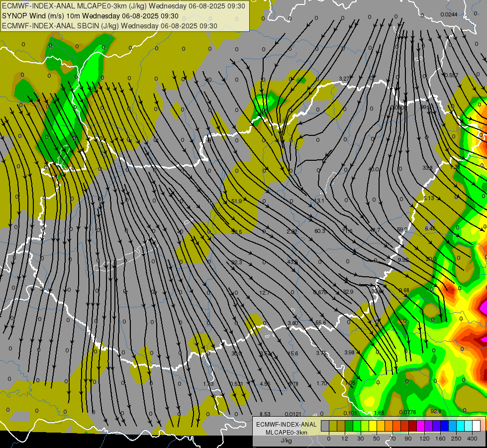The height and width of the screenshot is (448, 487).
Task: Click the bright yellow legend swatch
Action: [373, 426]
